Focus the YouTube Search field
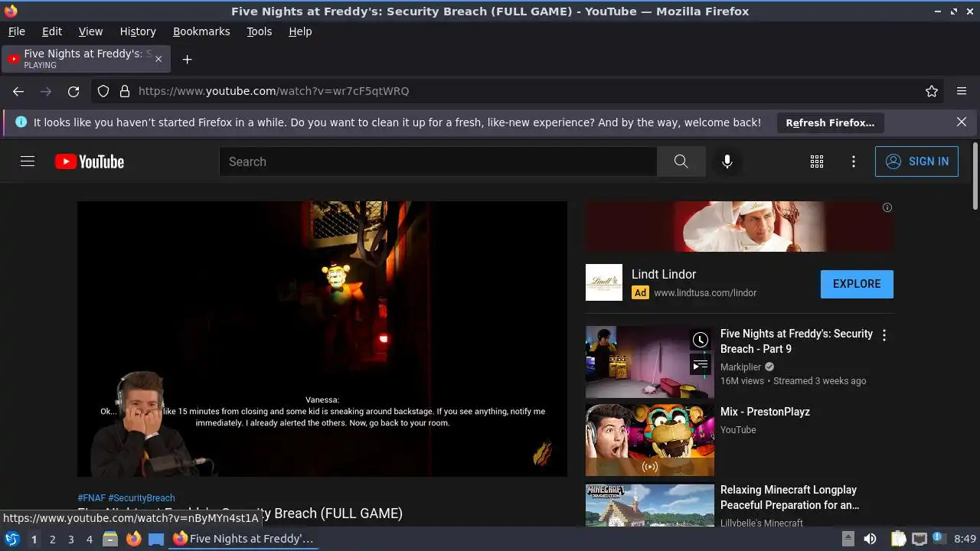The height and width of the screenshot is (551, 980). (x=438, y=161)
